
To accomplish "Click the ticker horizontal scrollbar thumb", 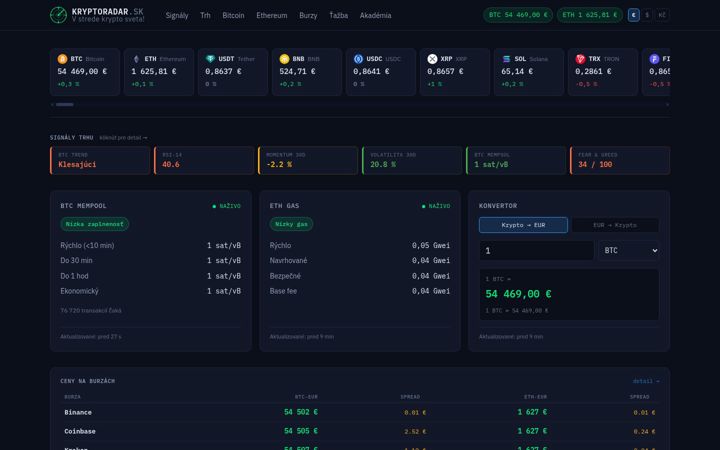I will point(65,105).
